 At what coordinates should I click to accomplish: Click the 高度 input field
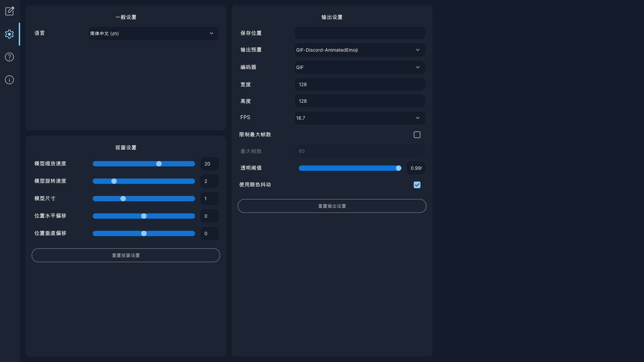click(359, 101)
